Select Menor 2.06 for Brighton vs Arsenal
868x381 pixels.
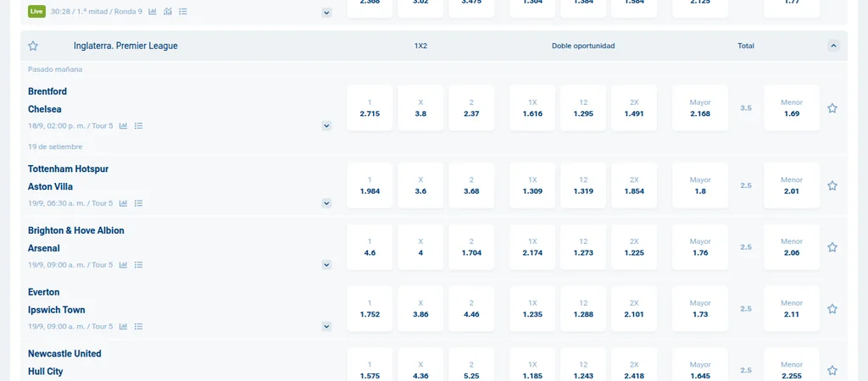[792, 247]
